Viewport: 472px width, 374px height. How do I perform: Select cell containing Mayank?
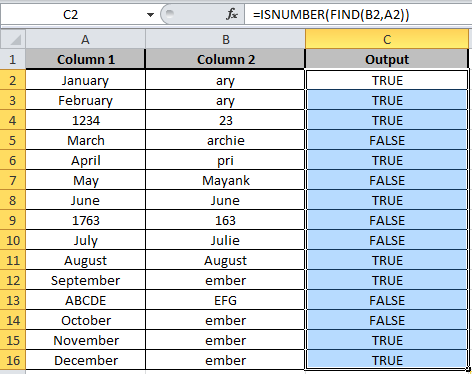pyautogui.click(x=225, y=180)
